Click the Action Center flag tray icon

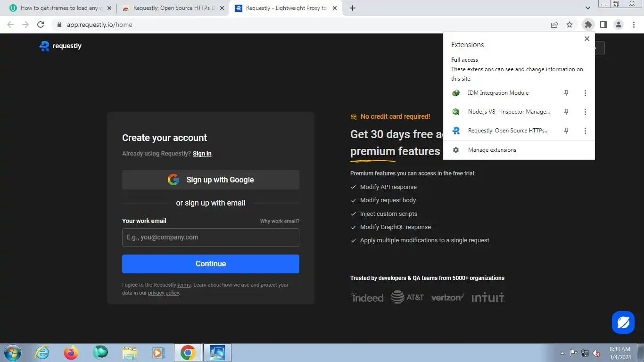(574, 353)
